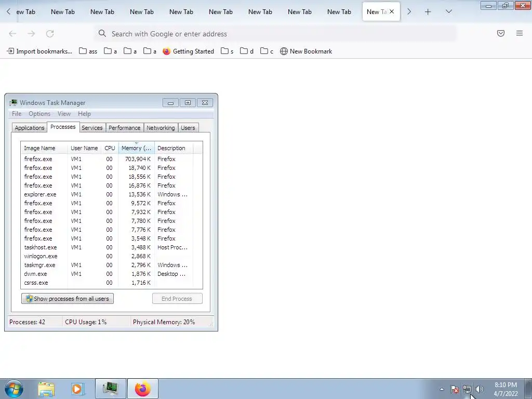This screenshot has width=532, height=399.
Task: Open Action Center flag tray icon
Action: tap(455, 389)
